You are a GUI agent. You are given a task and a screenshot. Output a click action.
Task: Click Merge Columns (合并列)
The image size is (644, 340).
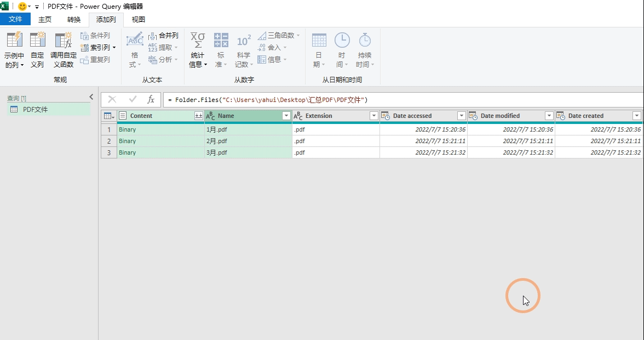coord(163,36)
